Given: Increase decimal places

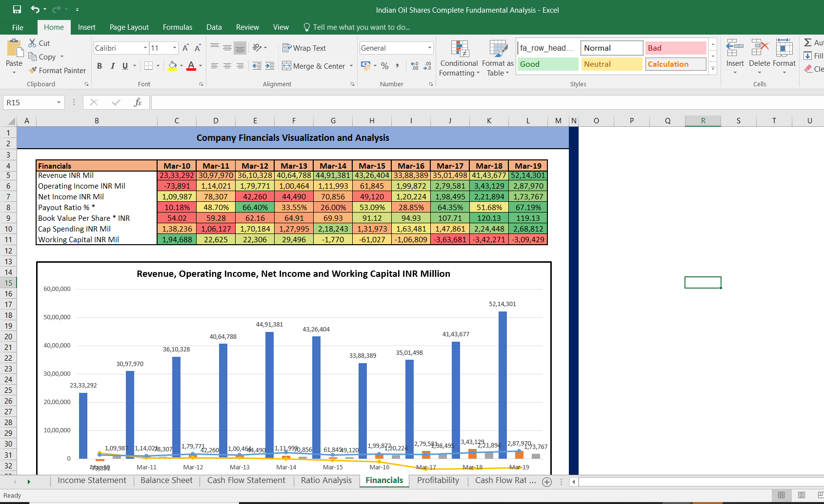Looking at the screenshot, I should point(415,65).
